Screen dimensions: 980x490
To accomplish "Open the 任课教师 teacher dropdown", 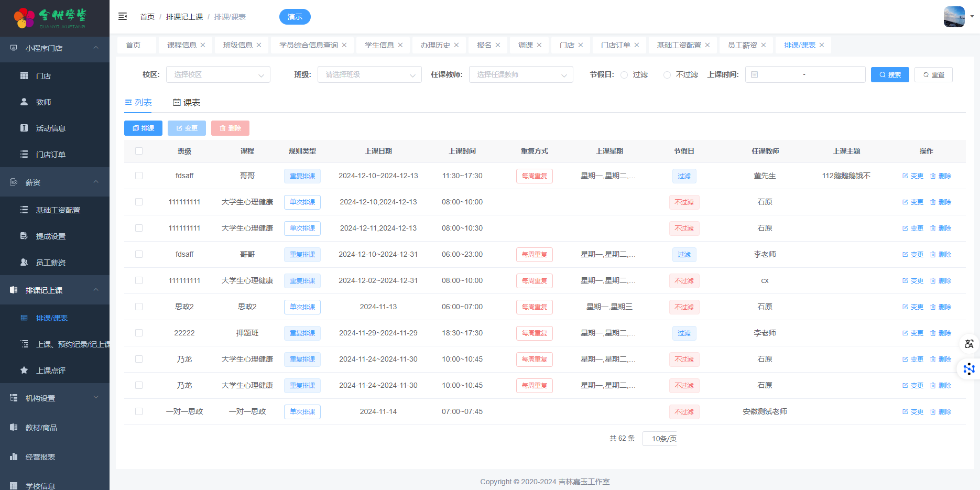I will pos(520,75).
